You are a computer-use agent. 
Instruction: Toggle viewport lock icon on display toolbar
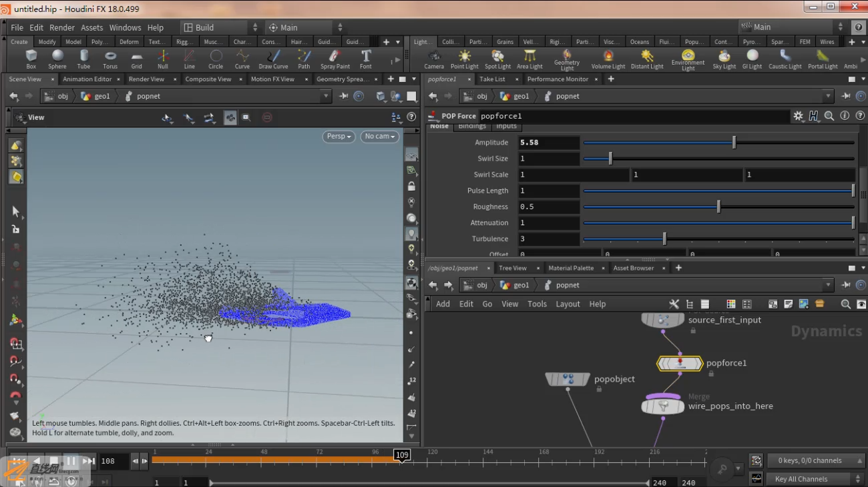[x=411, y=186]
